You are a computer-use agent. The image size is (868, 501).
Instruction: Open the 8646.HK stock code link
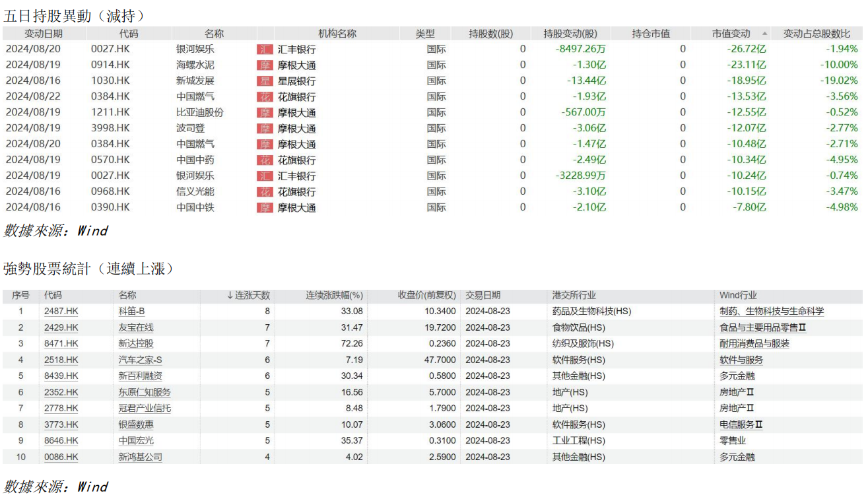61,441
